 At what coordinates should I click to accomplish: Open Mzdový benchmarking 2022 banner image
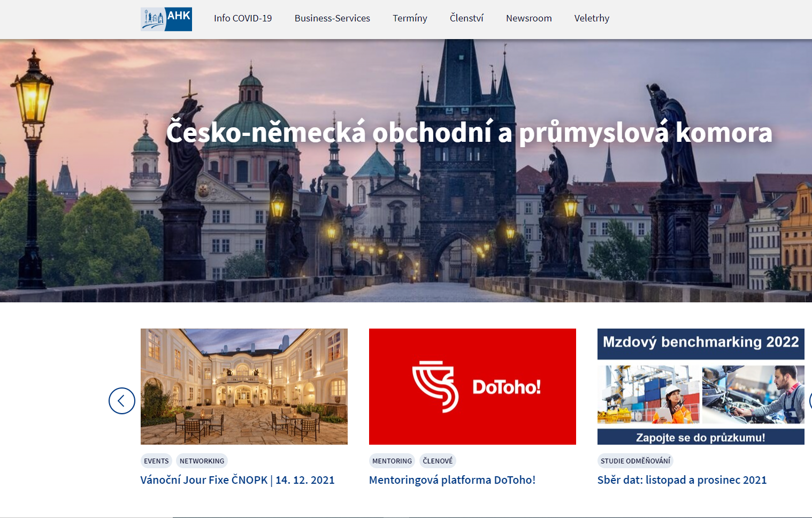tap(701, 386)
